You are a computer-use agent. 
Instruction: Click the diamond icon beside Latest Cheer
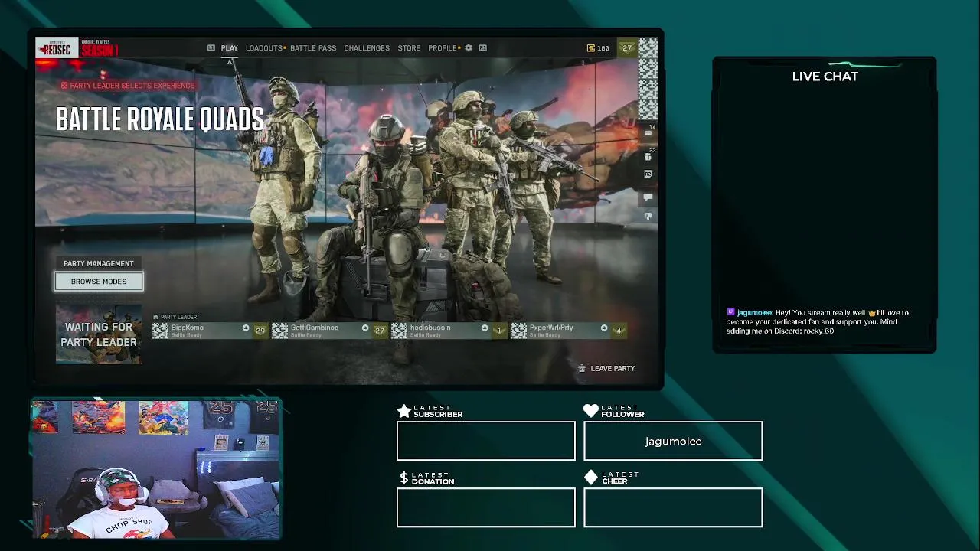591,478
